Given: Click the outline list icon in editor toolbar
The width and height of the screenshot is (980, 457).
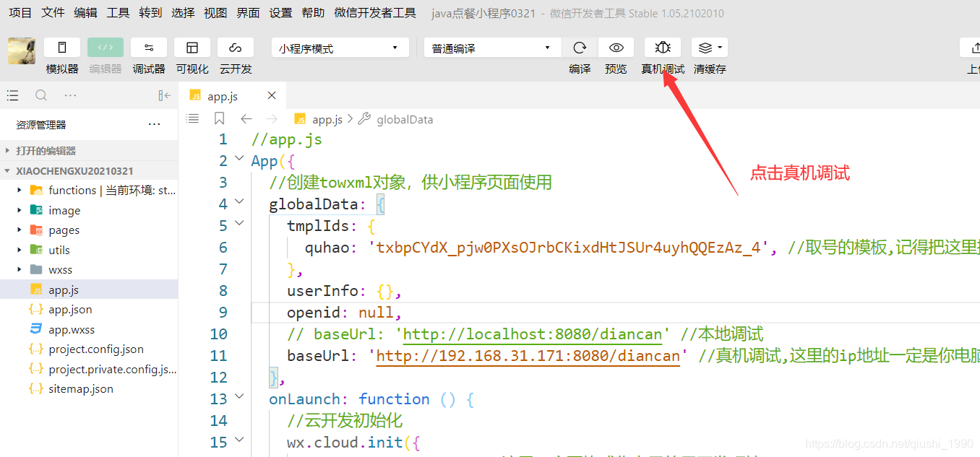Looking at the screenshot, I should pyautogui.click(x=192, y=118).
